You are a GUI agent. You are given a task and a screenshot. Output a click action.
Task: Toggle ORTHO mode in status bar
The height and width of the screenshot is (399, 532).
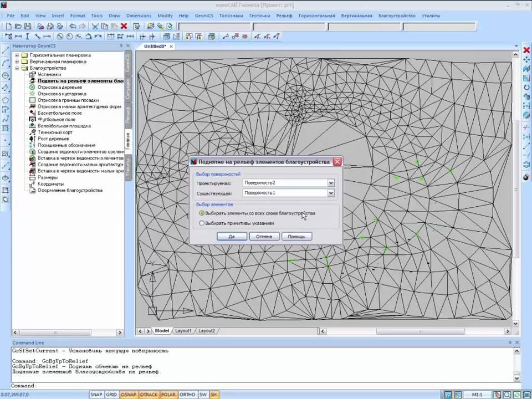click(x=187, y=395)
